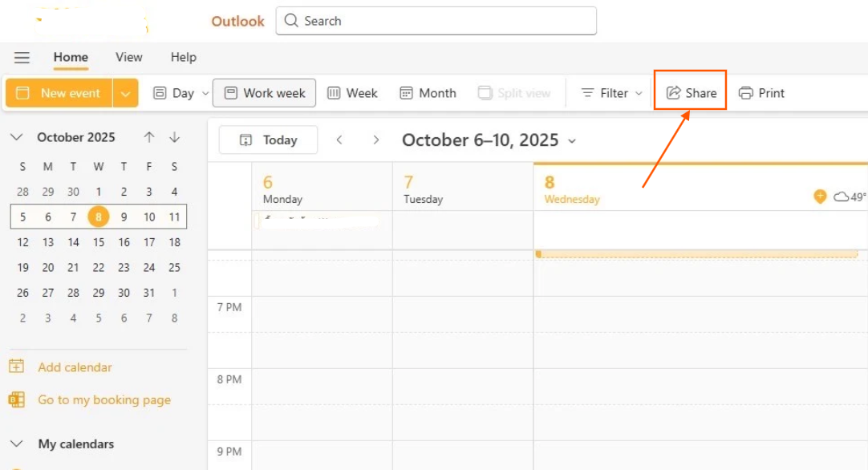
Task: Collapse the My calendars section
Action: click(16, 444)
